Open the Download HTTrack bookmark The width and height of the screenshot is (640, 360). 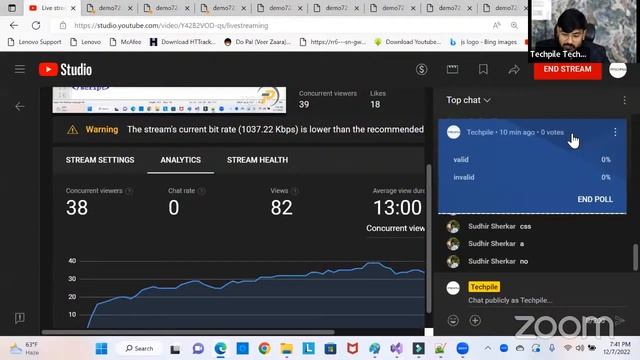[x=182, y=42]
